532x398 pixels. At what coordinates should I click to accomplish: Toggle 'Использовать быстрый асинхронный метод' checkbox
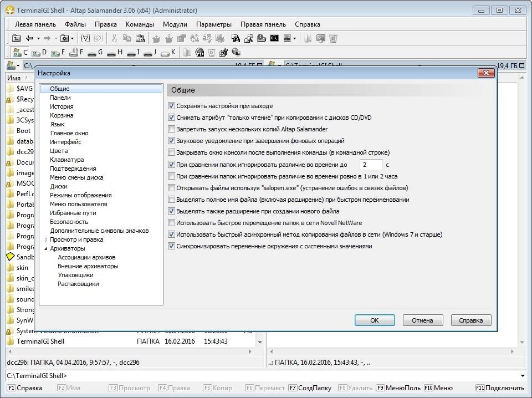coord(171,234)
